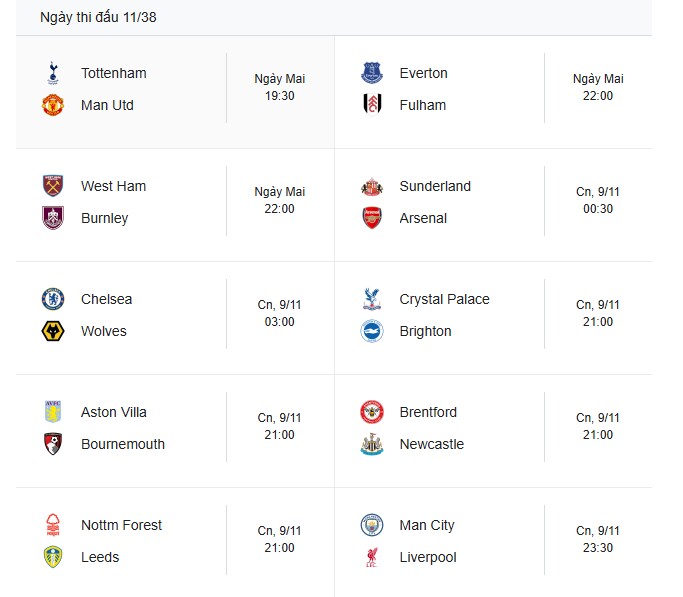Select the Newcastle team badge
Screen dimensions: 683x597
pyautogui.click(x=372, y=444)
